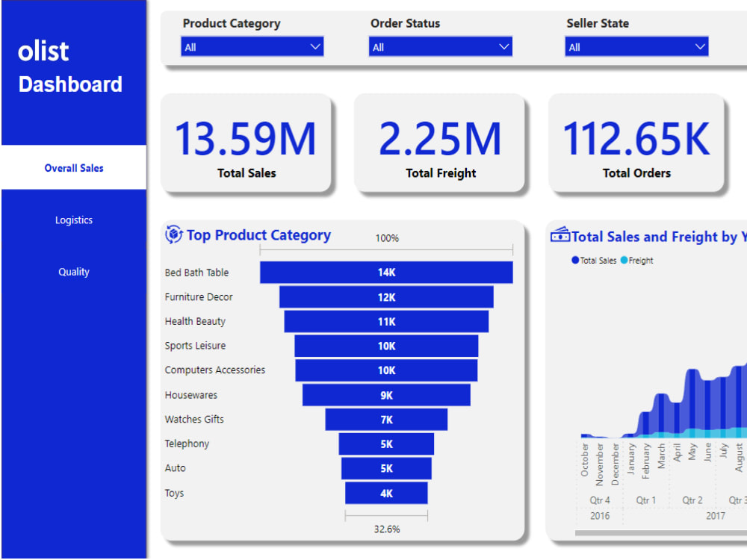Open the Quality page
The image size is (747, 560).
pos(73,272)
